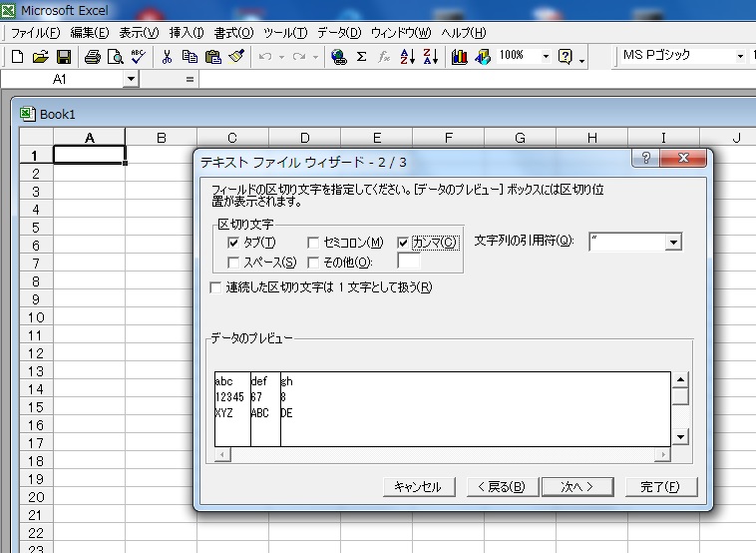Screen dimensions: 756x553
Task: Click the equals sign in formula bar
Action: [189, 80]
